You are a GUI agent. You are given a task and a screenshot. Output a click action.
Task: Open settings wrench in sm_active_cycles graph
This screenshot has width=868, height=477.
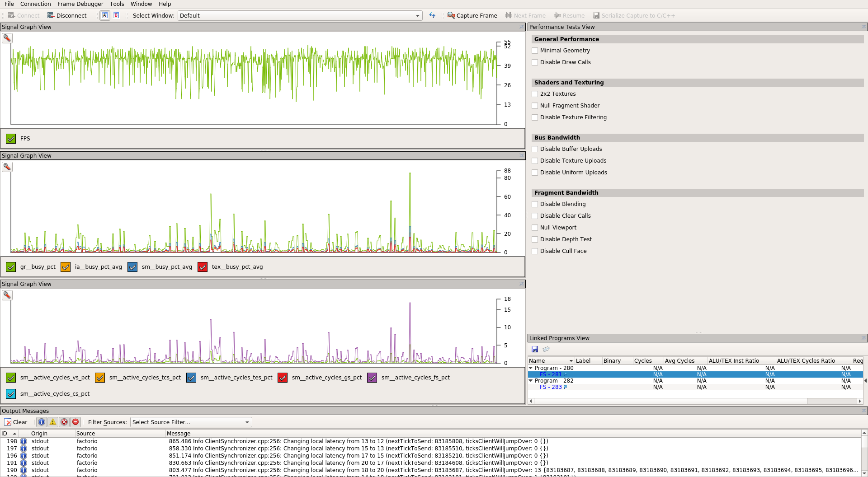pos(7,295)
